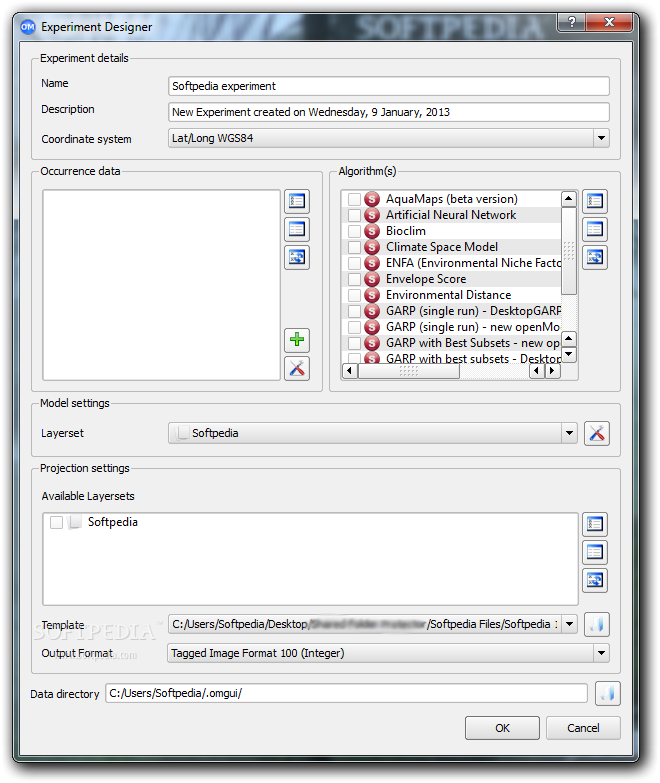Browse for Template file icon

[597, 625]
